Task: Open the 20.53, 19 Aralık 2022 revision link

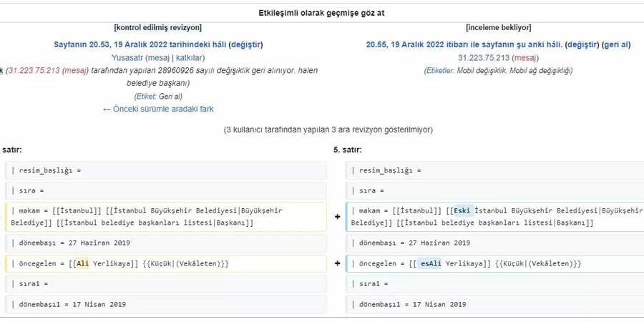Action: click(x=140, y=44)
